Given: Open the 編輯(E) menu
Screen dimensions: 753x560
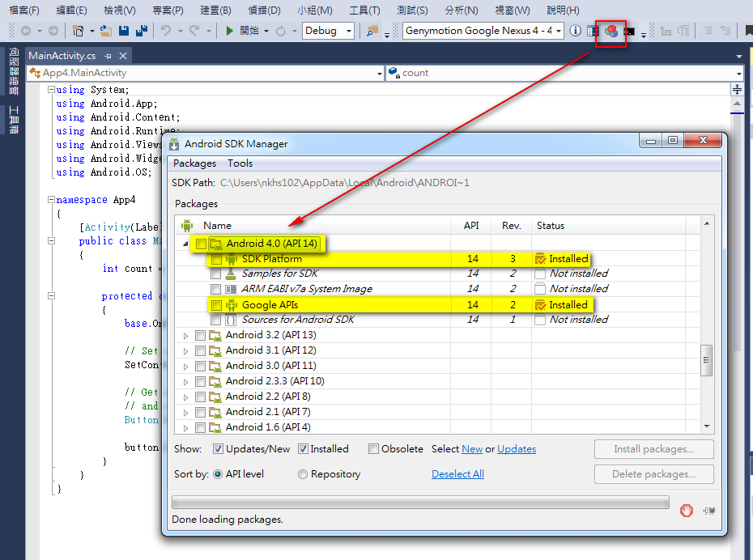Looking at the screenshot, I should (71, 10).
